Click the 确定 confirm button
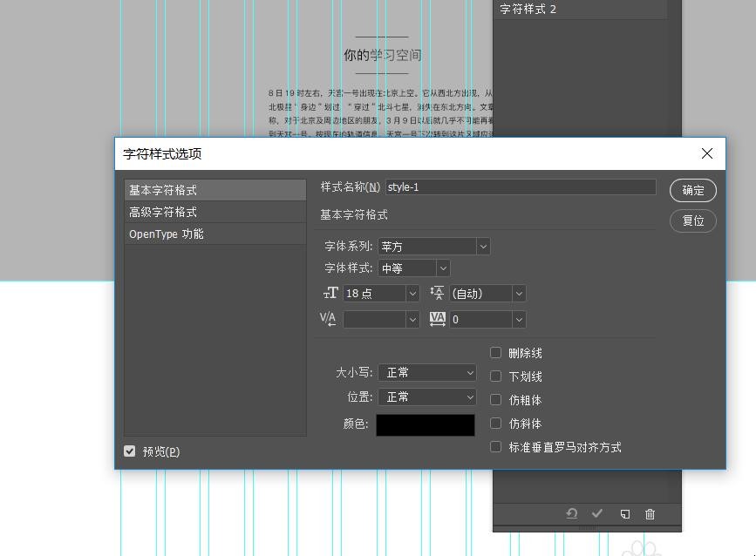This screenshot has height=556, width=756. (x=692, y=190)
